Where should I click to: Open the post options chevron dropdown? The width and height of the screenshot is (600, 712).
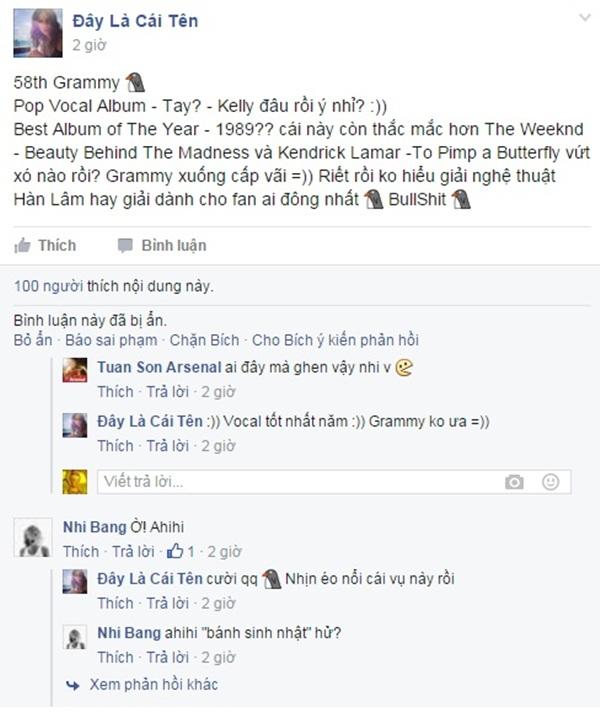click(585, 17)
